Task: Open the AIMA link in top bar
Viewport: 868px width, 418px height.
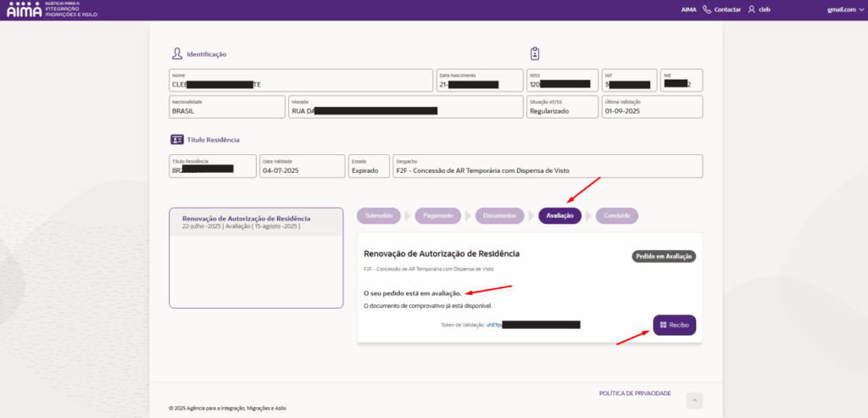Action: coord(689,10)
